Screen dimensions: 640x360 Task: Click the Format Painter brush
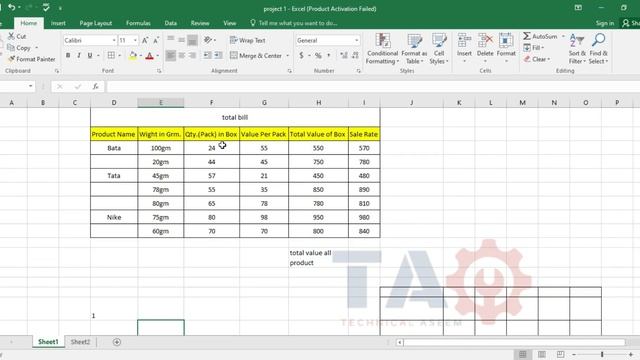11,59
